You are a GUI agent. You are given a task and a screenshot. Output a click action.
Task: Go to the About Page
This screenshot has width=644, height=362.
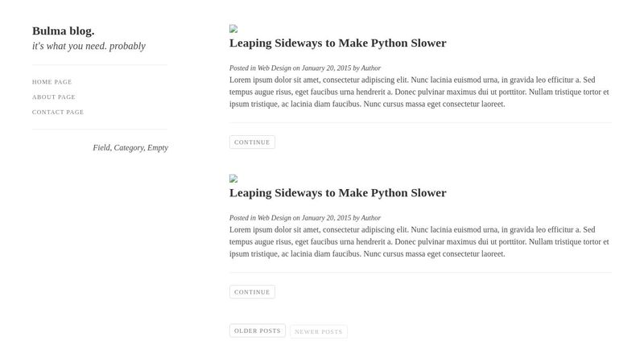pos(54,97)
